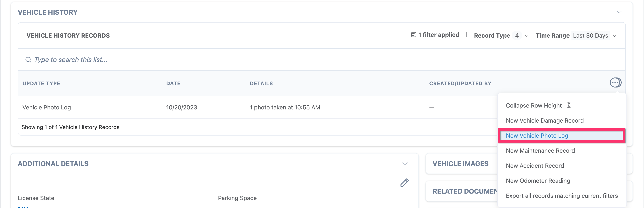Select New Odometer Reading option
644x208 pixels.
(x=538, y=180)
